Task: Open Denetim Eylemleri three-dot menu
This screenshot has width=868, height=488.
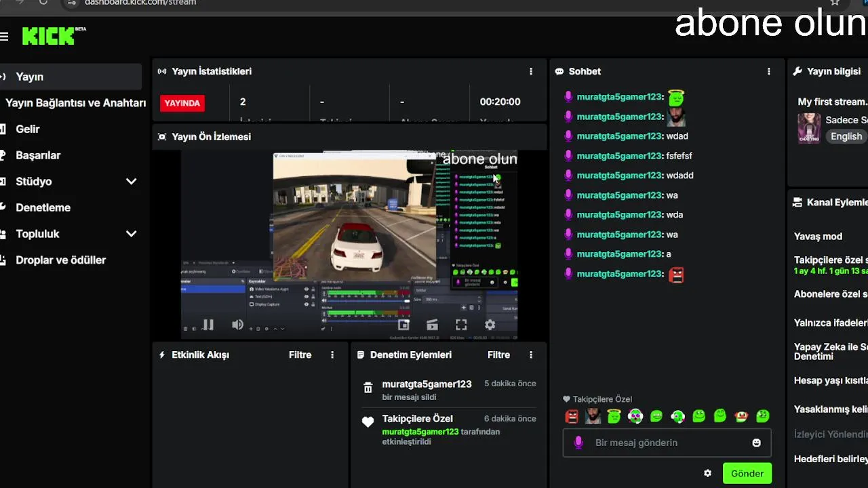Action: [x=531, y=354]
